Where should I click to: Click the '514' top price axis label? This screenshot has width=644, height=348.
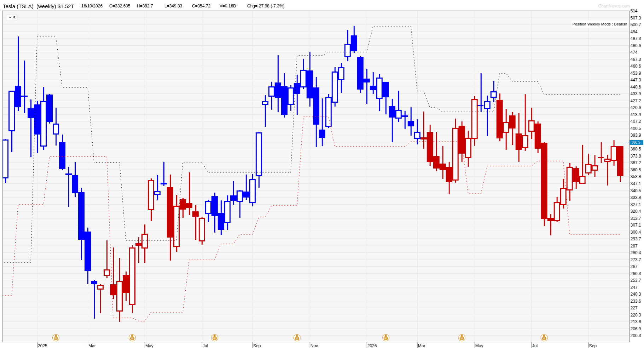coord(634,11)
